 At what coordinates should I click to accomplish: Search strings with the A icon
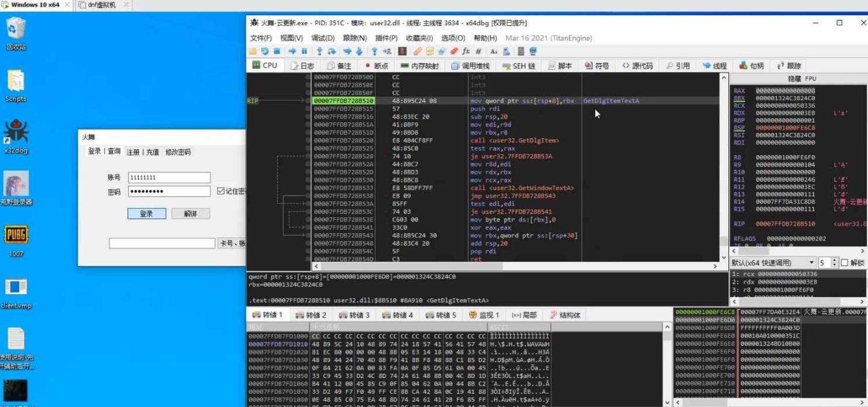[x=494, y=51]
